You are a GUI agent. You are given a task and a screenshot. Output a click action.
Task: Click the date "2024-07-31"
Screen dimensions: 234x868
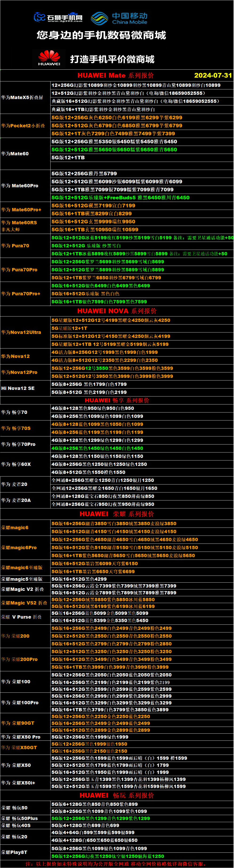click(x=213, y=76)
